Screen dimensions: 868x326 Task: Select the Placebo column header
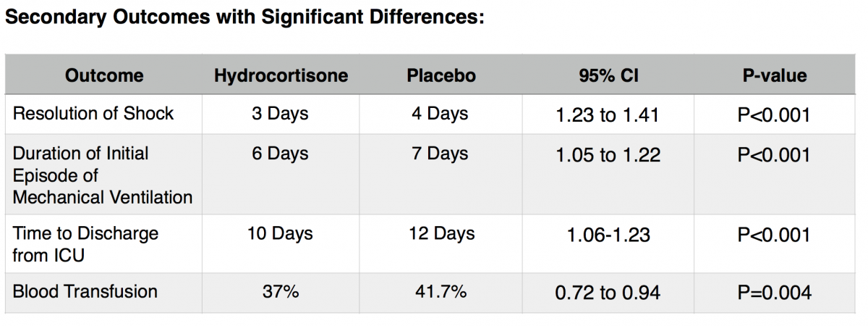click(x=441, y=75)
